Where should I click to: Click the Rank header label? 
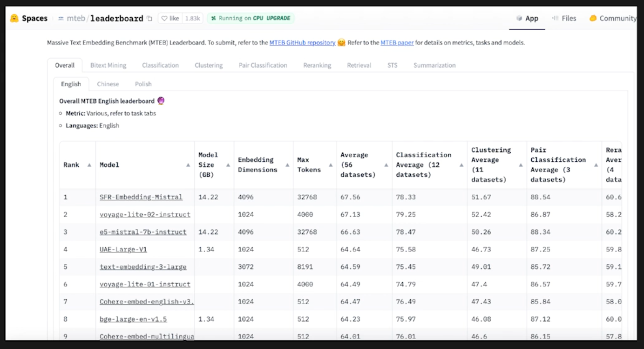[x=71, y=165]
